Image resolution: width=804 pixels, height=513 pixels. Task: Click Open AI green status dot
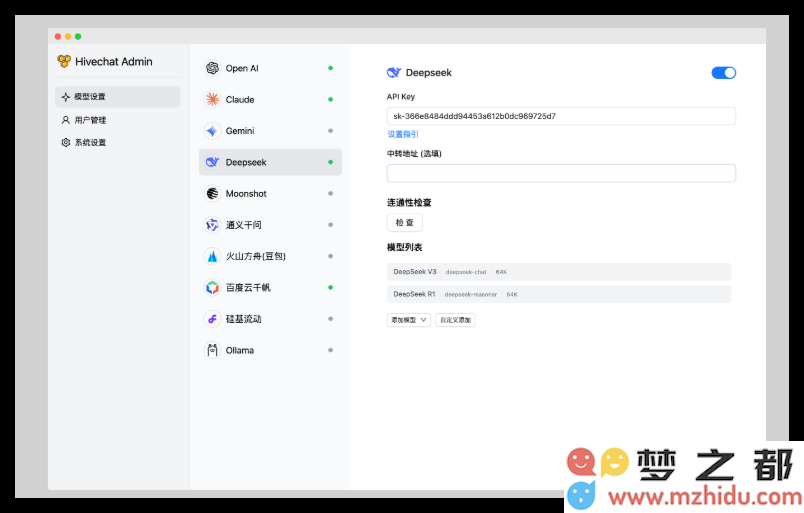331,68
